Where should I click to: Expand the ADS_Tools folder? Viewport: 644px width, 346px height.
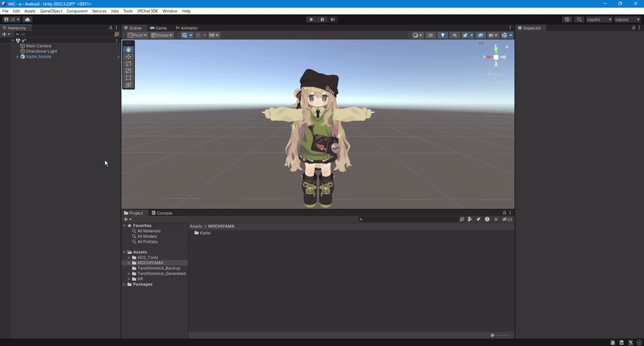click(129, 257)
